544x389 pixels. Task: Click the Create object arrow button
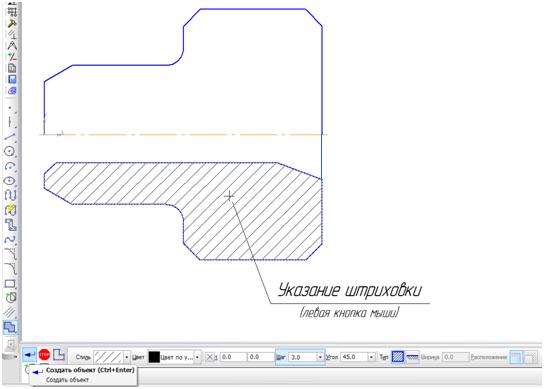pos(29,355)
